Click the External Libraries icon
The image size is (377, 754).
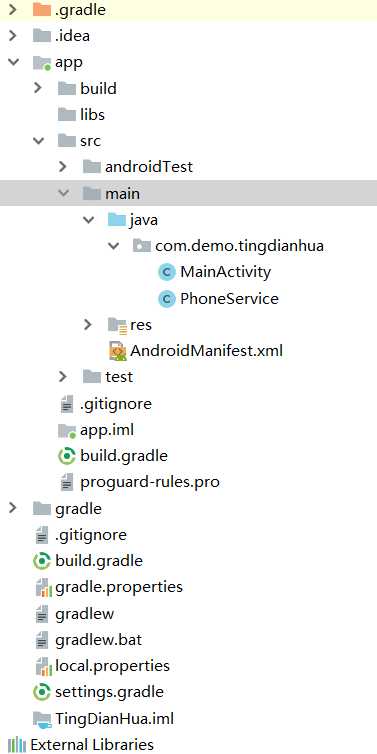point(17,745)
